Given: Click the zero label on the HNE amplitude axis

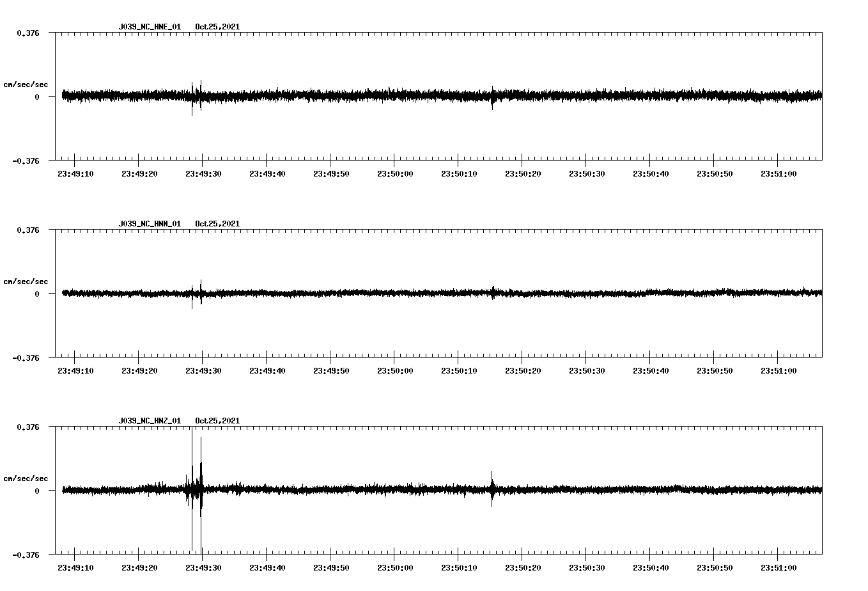Looking at the screenshot, I should (37, 97).
